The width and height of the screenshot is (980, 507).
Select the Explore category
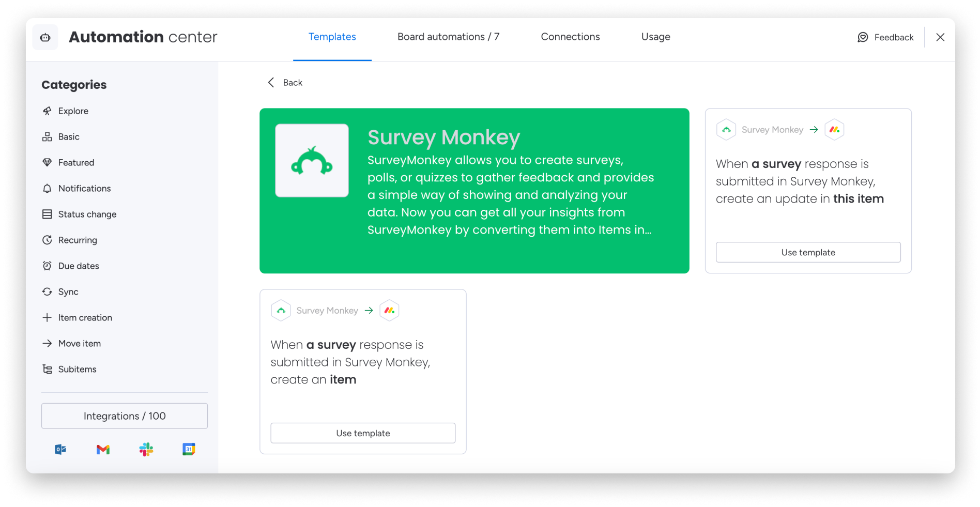(73, 111)
